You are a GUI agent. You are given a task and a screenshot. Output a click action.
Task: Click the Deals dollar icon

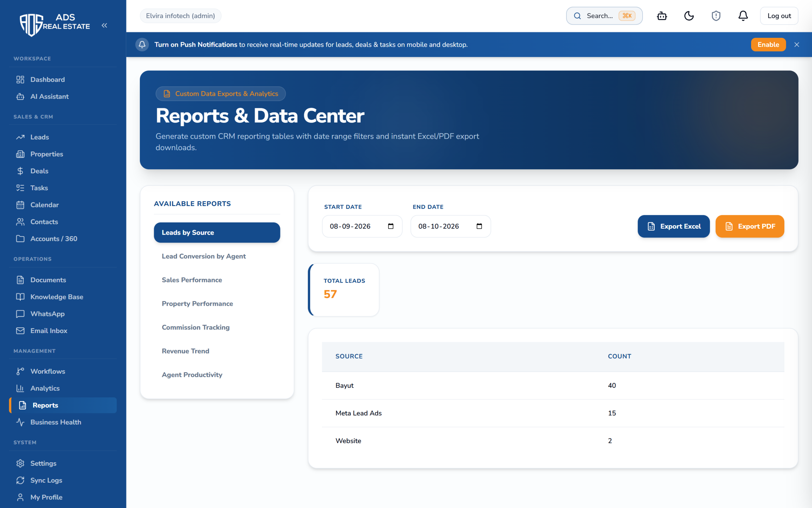pos(20,171)
